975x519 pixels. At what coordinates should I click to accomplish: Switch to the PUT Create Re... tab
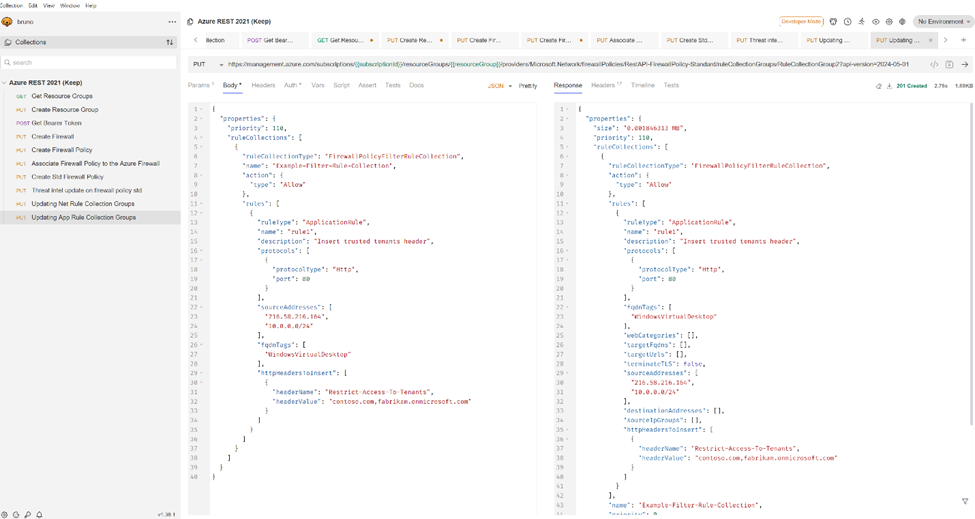(414, 40)
